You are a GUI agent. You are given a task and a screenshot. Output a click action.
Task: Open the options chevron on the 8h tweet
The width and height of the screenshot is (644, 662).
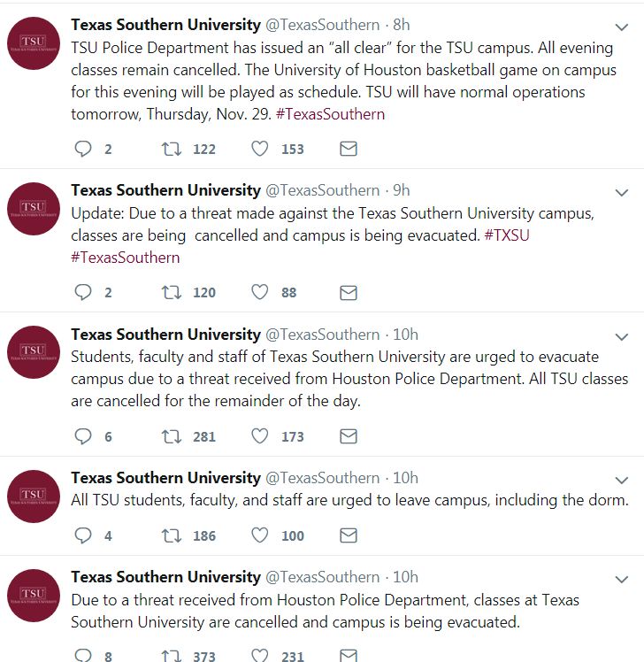coord(622,27)
